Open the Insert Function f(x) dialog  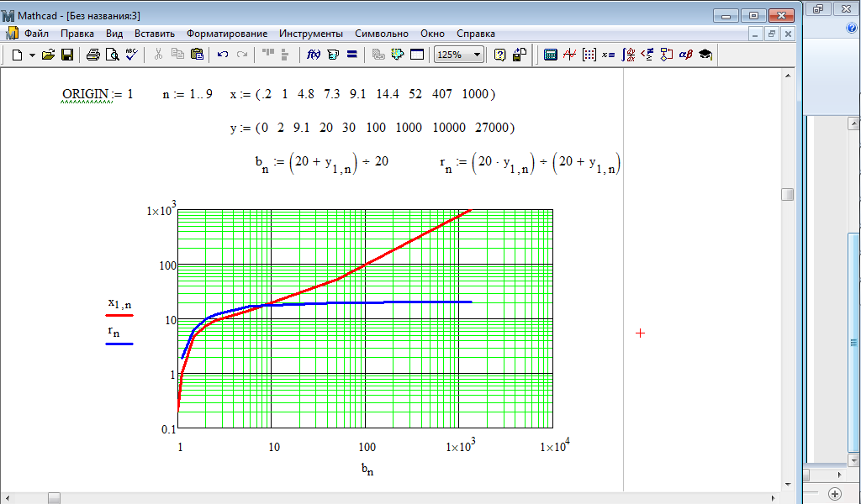pyautogui.click(x=314, y=55)
